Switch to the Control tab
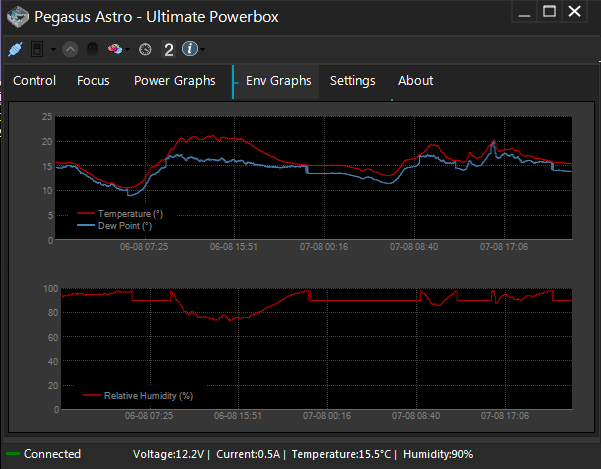The width and height of the screenshot is (601, 469). [x=34, y=81]
